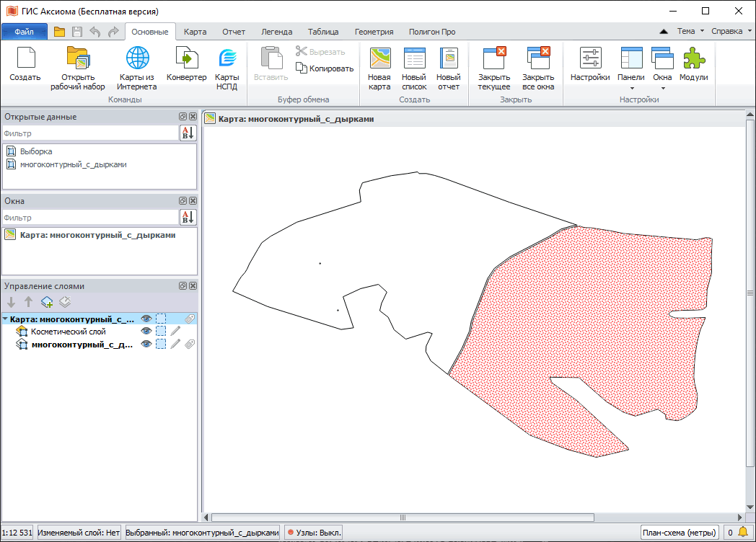Open the Тема dropdown menu

click(x=690, y=31)
